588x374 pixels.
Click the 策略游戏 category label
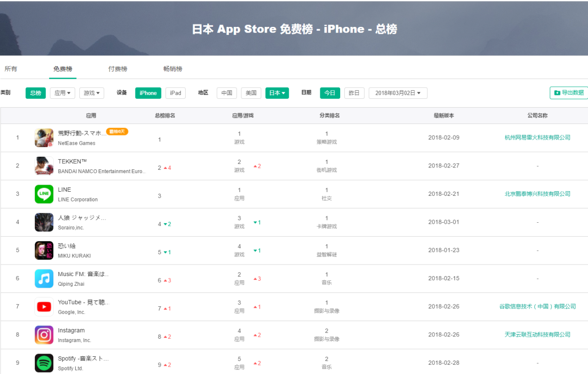(x=327, y=142)
